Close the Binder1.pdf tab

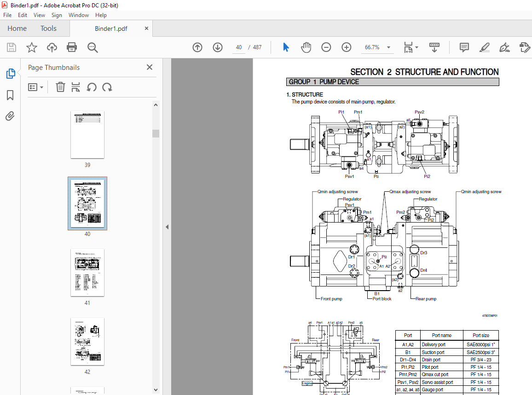point(146,29)
